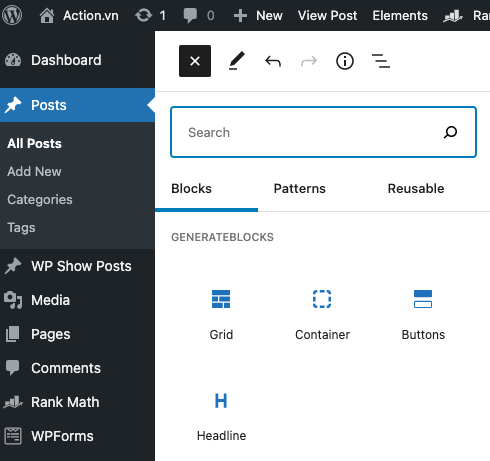
Task: Click the WPForms sidebar icon
Action: point(13,436)
